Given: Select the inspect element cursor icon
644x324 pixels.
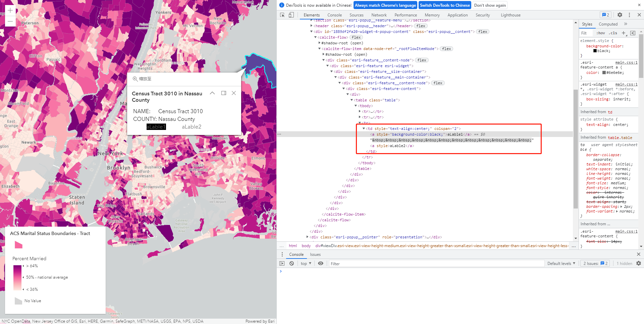Looking at the screenshot, I should tap(282, 15).
